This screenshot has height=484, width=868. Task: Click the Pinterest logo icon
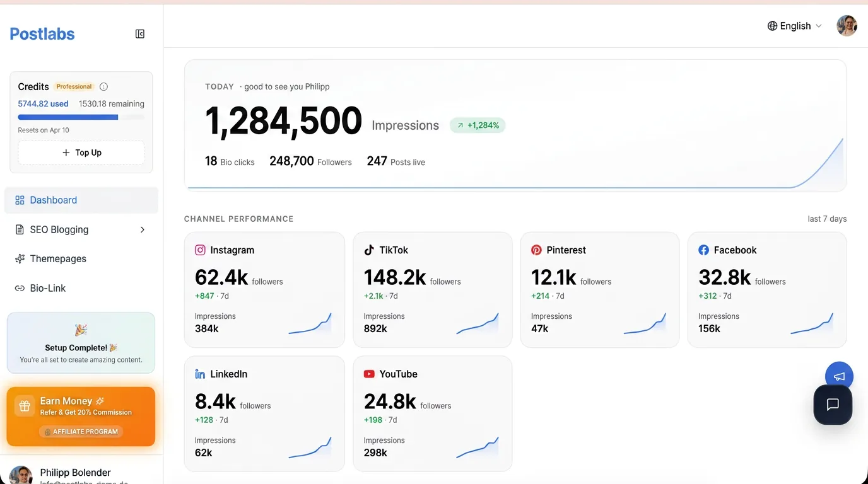pos(536,250)
